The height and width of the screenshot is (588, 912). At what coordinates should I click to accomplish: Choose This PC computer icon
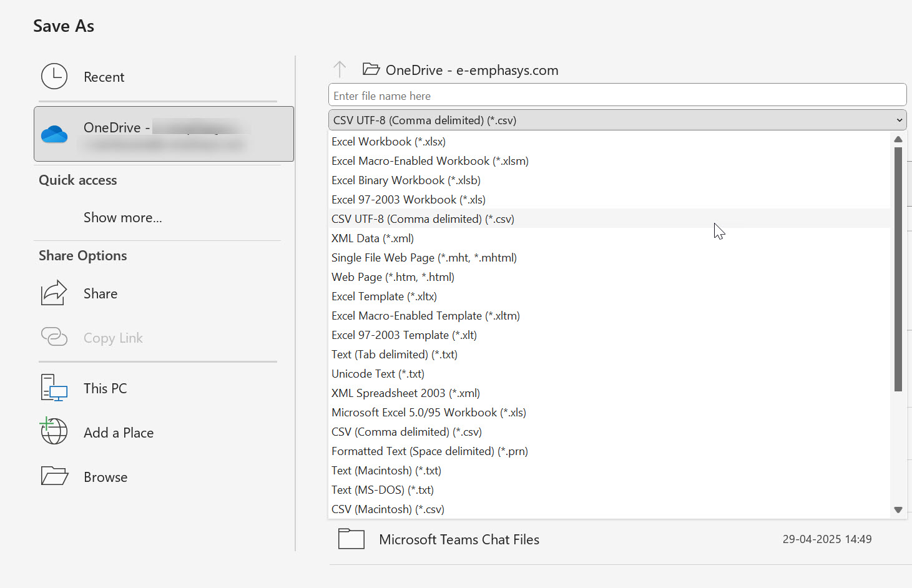[x=54, y=388]
